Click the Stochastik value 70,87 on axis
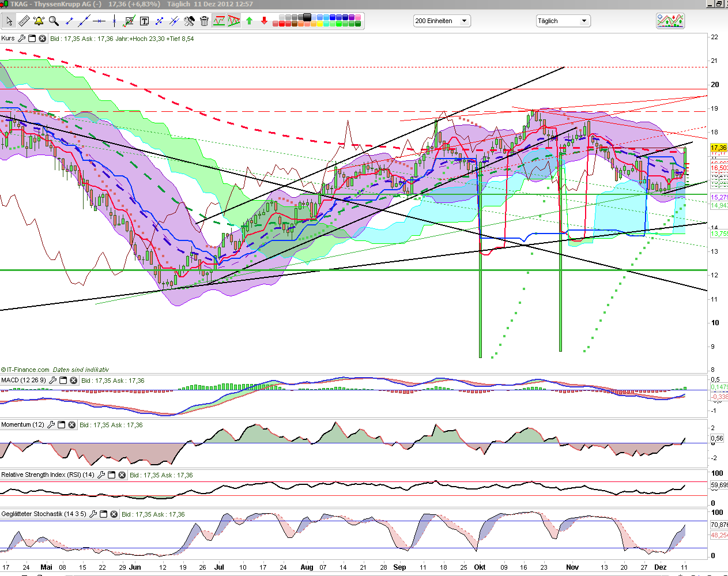The height and width of the screenshot is (576, 728). [x=719, y=525]
